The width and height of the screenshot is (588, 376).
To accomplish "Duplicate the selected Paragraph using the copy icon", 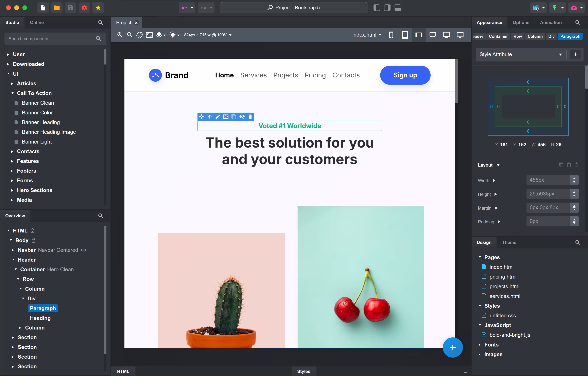I will 234,117.
